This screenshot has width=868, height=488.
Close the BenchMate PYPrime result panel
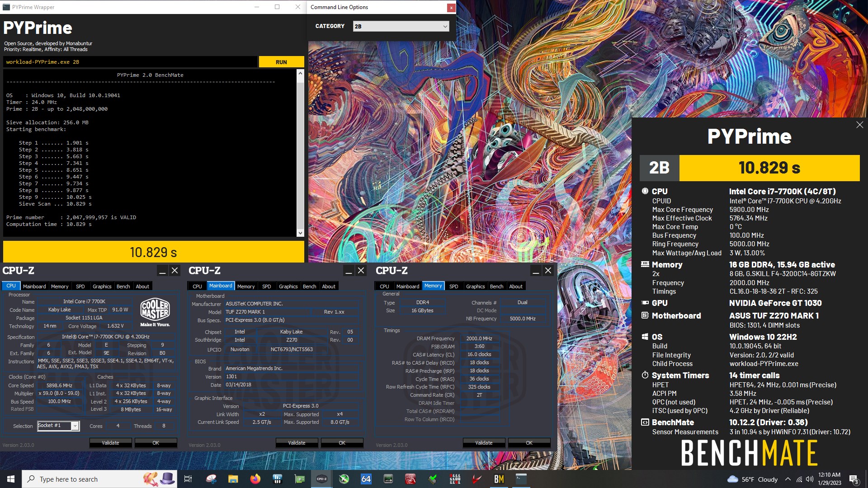tap(859, 125)
